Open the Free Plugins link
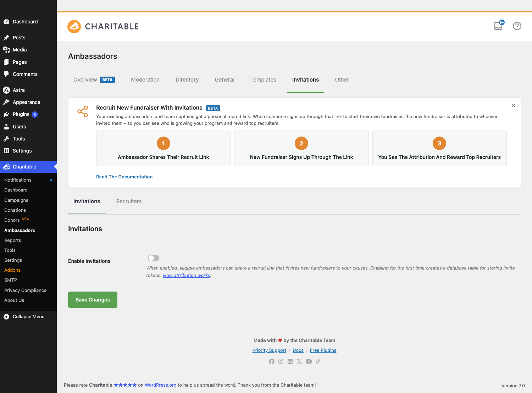532x393 pixels. point(323,350)
